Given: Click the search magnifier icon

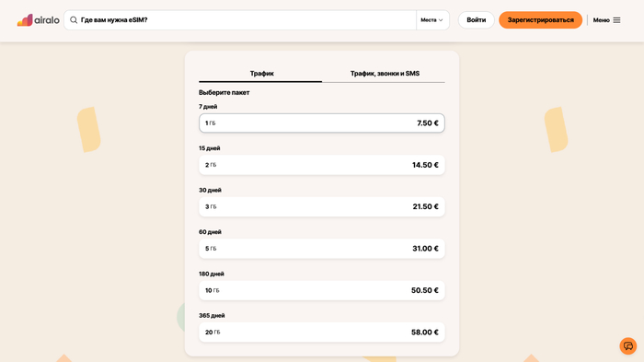Looking at the screenshot, I should point(74,19).
